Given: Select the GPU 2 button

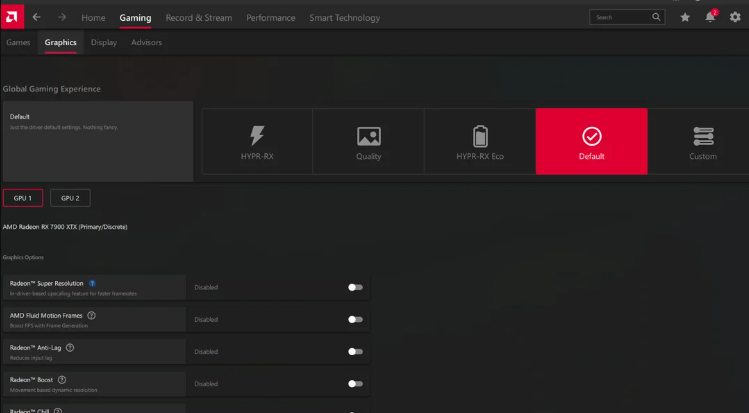Looking at the screenshot, I should click(x=70, y=197).
